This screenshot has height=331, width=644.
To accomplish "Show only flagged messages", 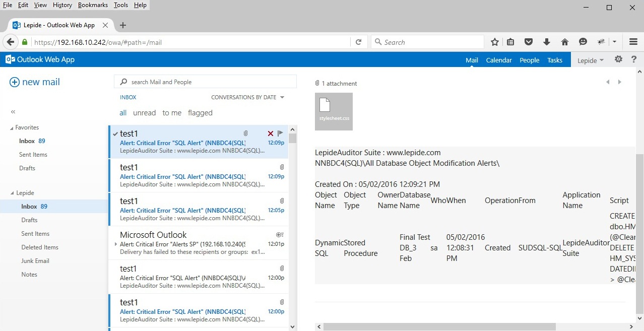I will click(200, 112).
